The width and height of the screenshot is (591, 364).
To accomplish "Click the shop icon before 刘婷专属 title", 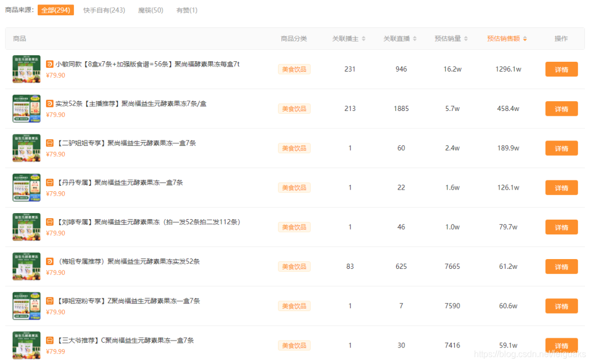I will coord(49,222).
